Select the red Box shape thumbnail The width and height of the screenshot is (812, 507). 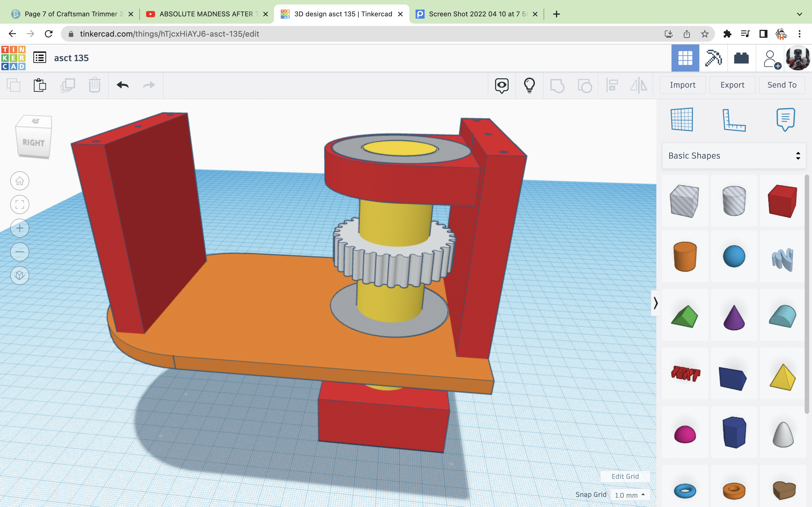tap(782, 201)
